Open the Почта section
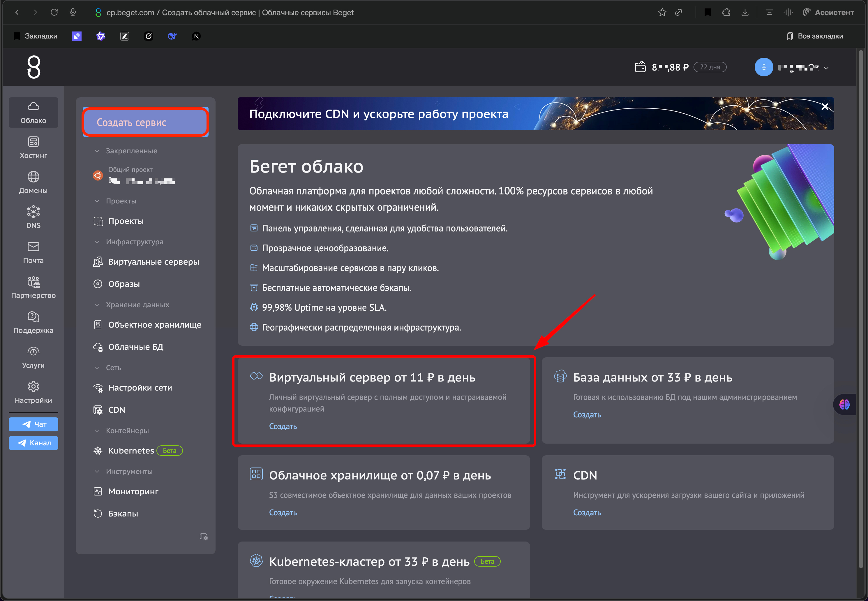This screenshot has height=601, width=868. click(x=33, y=253)
